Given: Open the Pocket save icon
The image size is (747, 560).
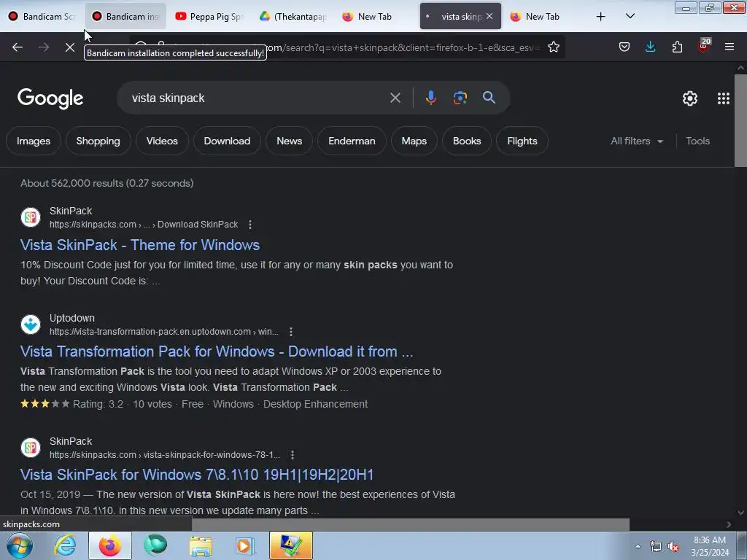Looking at the screenshot, I should [624, 47].
